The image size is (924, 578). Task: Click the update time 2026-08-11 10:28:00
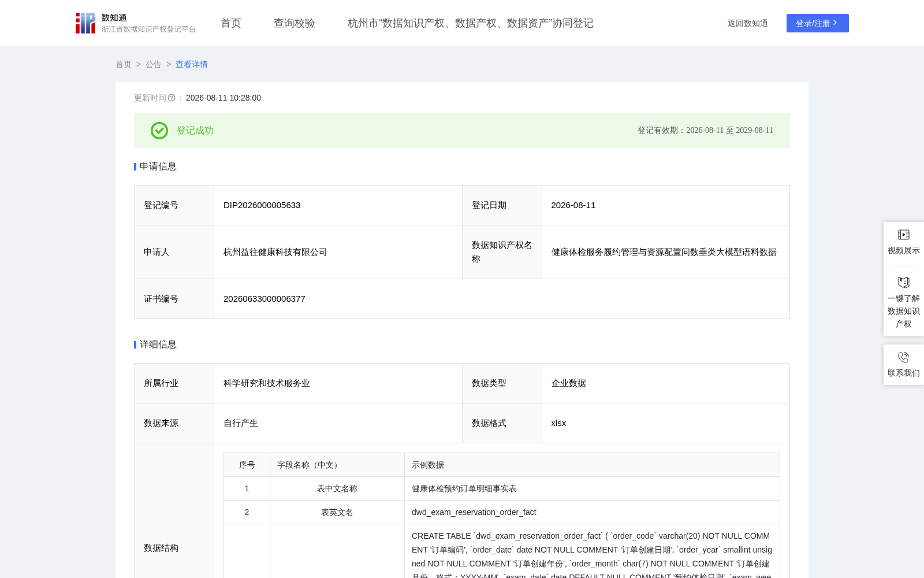click(x=223, y=98)
